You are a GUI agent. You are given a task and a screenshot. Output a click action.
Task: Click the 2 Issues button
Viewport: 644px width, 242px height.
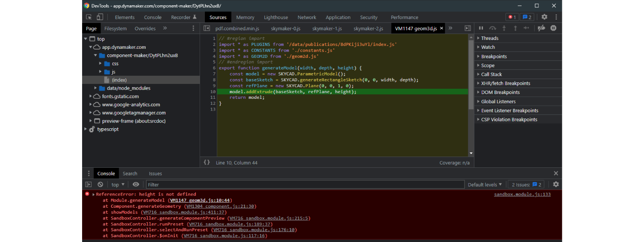(526, 185)
